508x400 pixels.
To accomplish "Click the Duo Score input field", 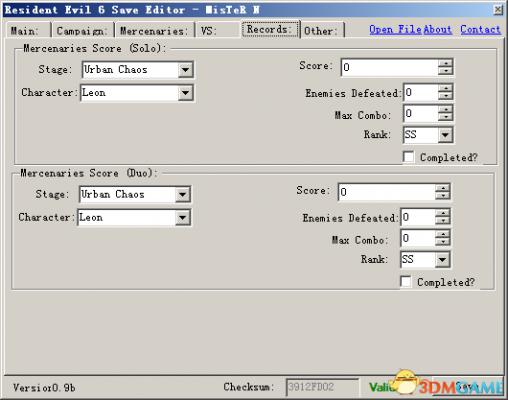I will tap(387, 192).
